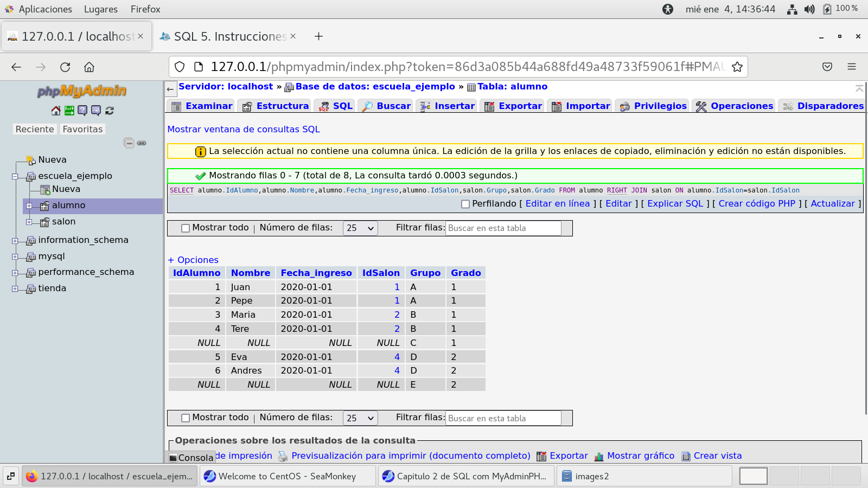Check the upper Mostrar todo checkbox

click(186, 228)
